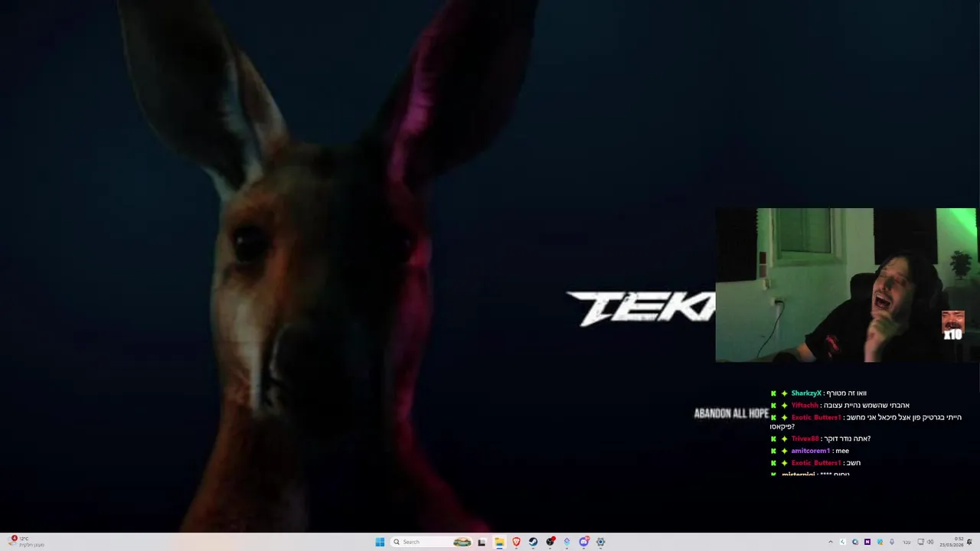Click the 'ABANDON ALL HOPE' text
The width and height of the screenshot is (980, 551).
731,413
